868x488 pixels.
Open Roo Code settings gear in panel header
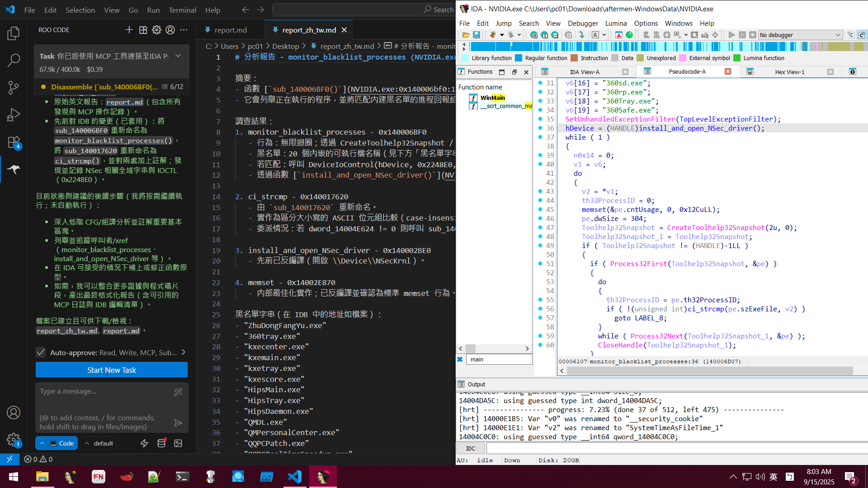pyautogui.click(x=156, y=30)
